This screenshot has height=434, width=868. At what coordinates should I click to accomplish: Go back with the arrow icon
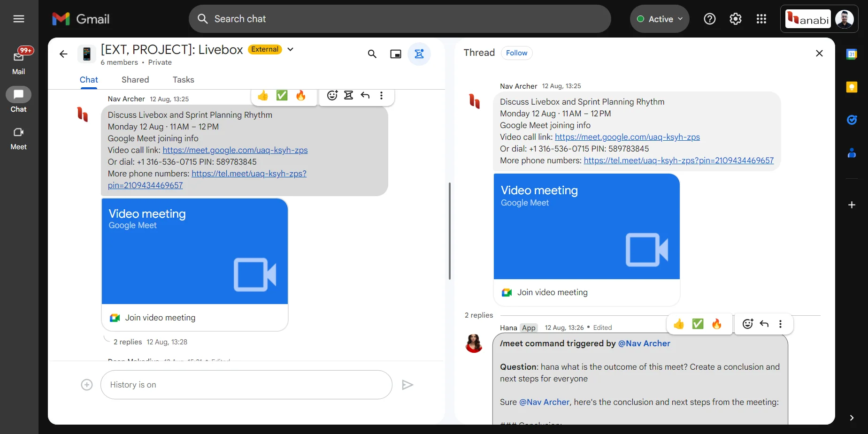click(63, 54)
